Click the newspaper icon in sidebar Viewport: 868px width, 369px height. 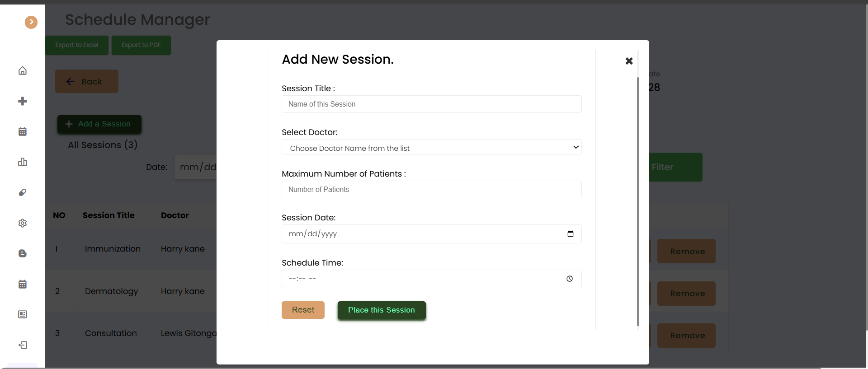(23, 314)
